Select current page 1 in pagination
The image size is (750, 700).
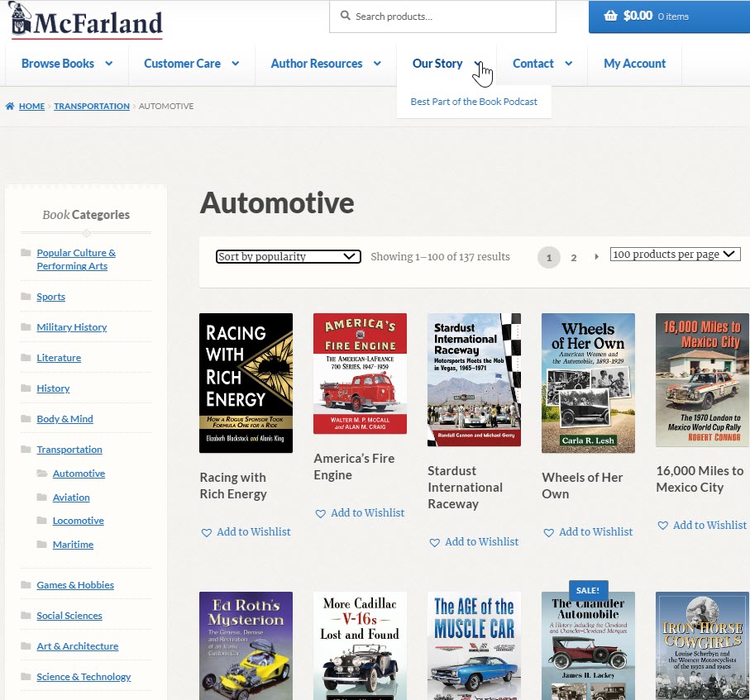[x=548, y=258]
